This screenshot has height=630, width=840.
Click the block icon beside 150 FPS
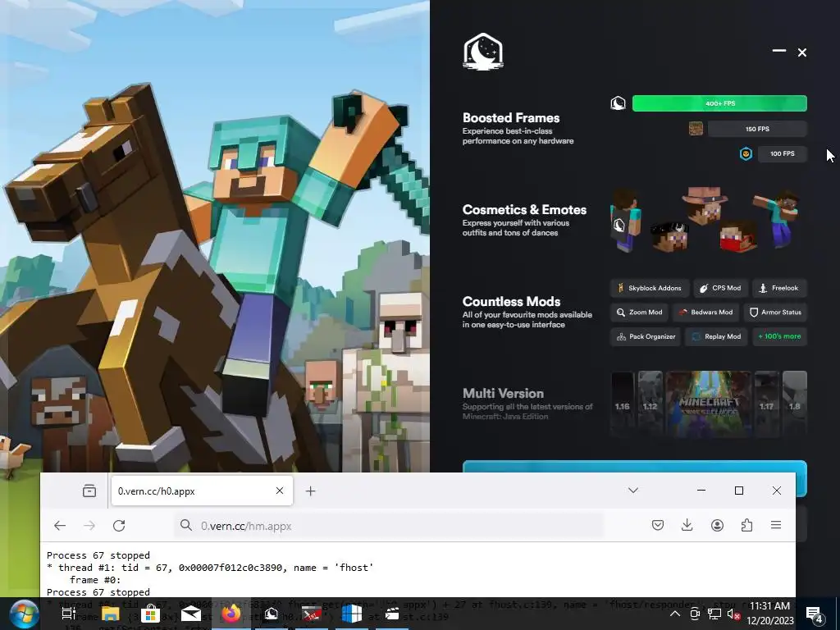click(x=696, y=129)
